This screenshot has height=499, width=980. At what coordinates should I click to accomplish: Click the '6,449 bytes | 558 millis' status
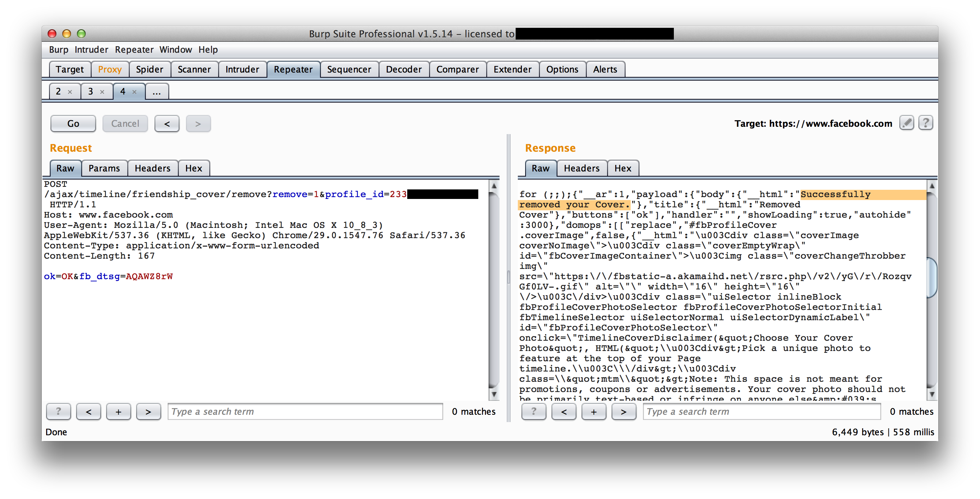883,432
